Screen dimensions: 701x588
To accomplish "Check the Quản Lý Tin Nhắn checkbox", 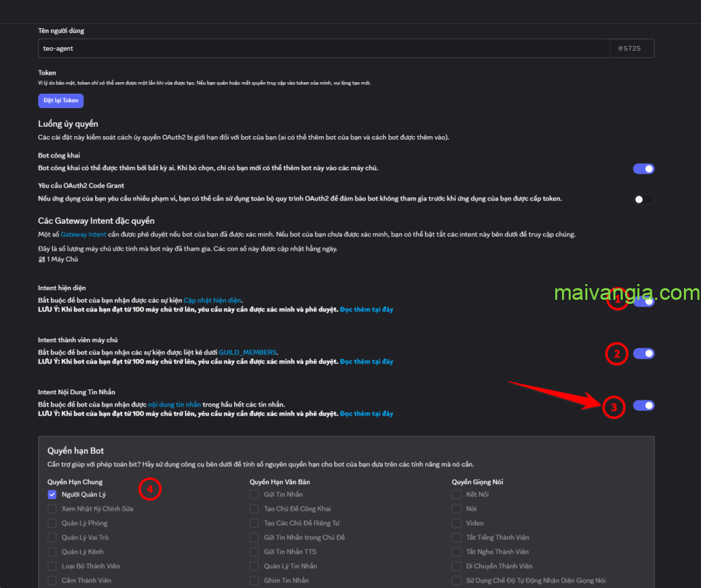I will point(255,566).
